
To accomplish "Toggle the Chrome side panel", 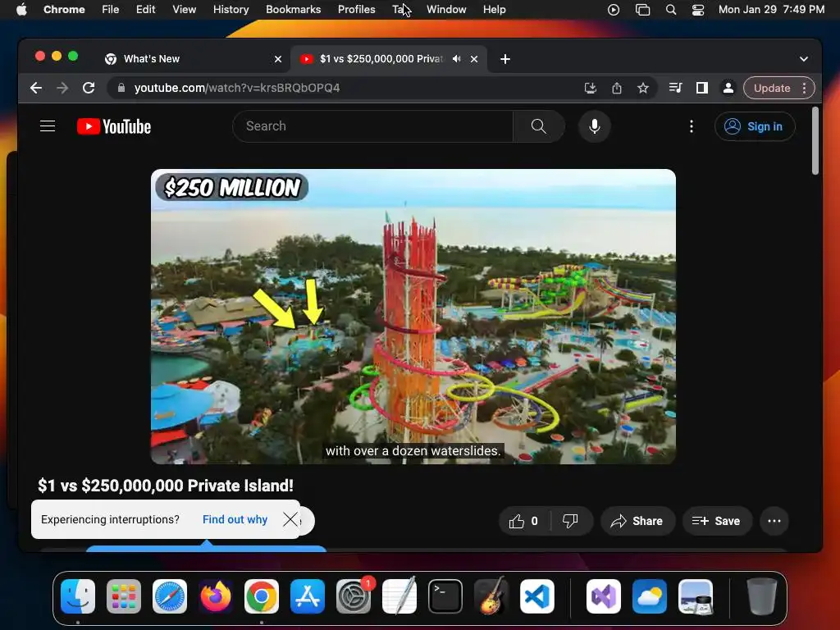I will (x=702, y=88).
